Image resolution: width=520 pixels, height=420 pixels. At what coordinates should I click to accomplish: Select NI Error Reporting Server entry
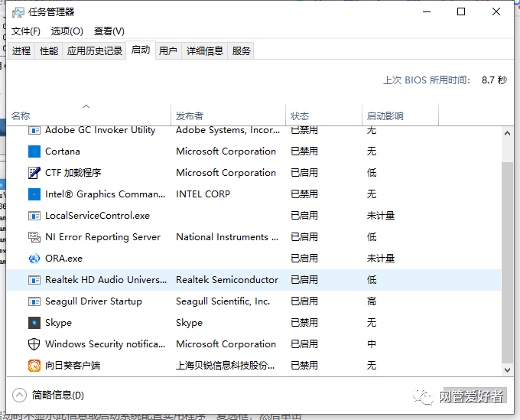(102, 237)
